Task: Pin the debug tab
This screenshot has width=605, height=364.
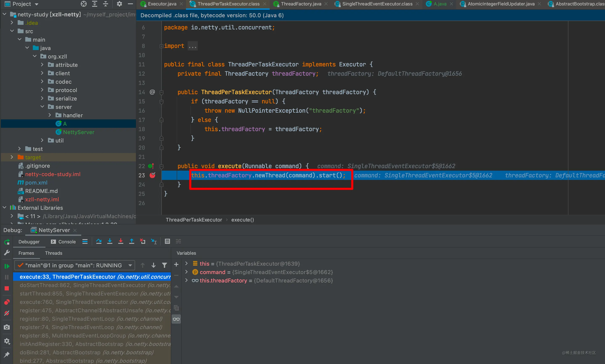Action: (7, 354)
